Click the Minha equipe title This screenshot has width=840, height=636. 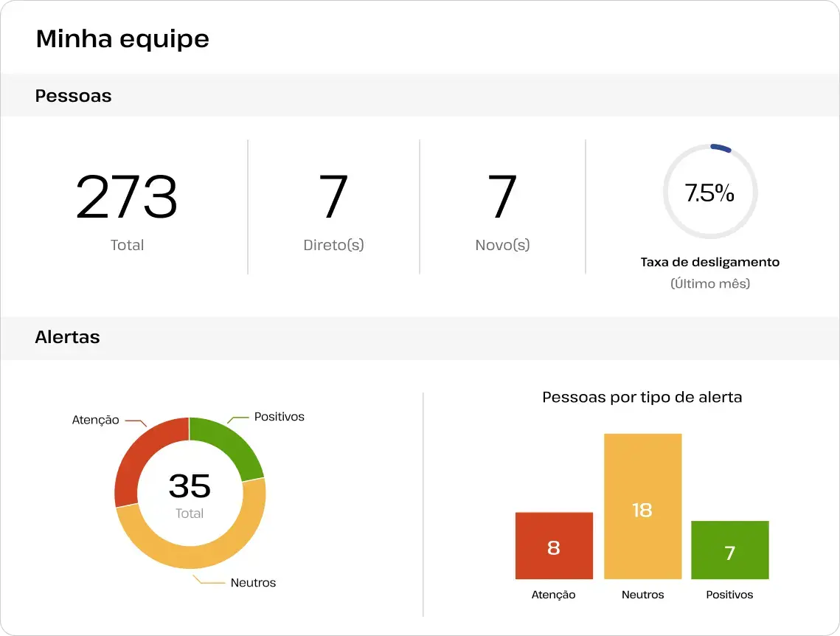122,38
